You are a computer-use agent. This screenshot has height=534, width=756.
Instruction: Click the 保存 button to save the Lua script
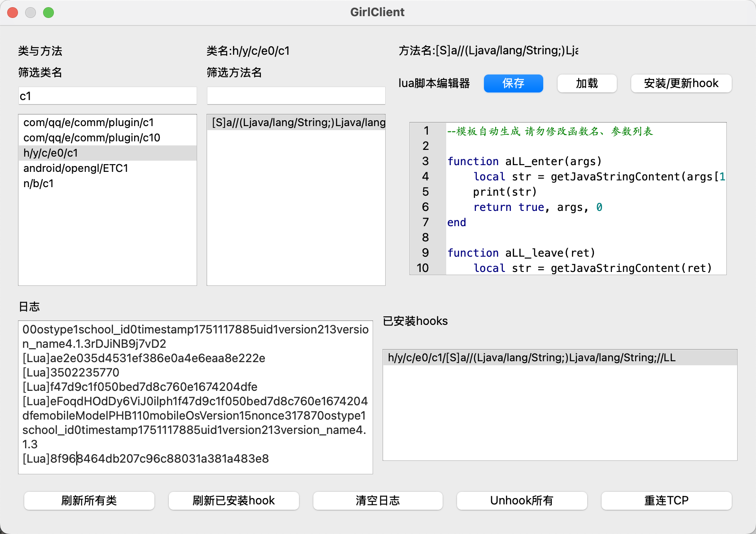coord(513,83)
